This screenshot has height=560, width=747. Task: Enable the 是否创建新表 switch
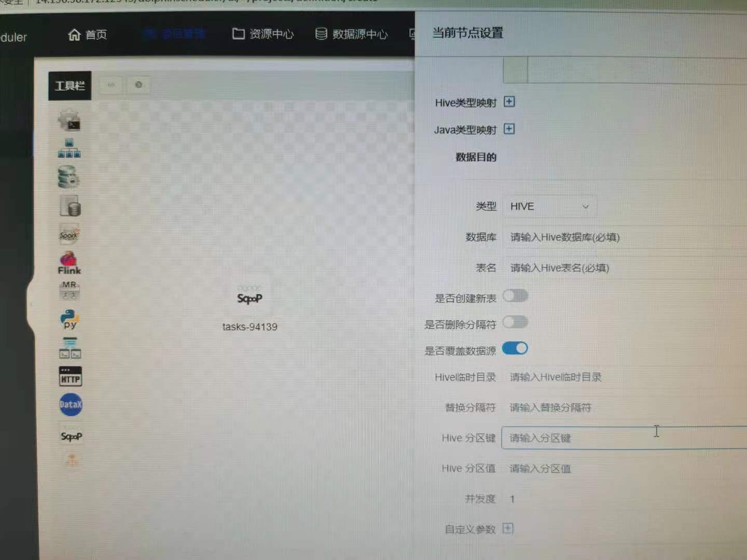(x=515, y=295)
